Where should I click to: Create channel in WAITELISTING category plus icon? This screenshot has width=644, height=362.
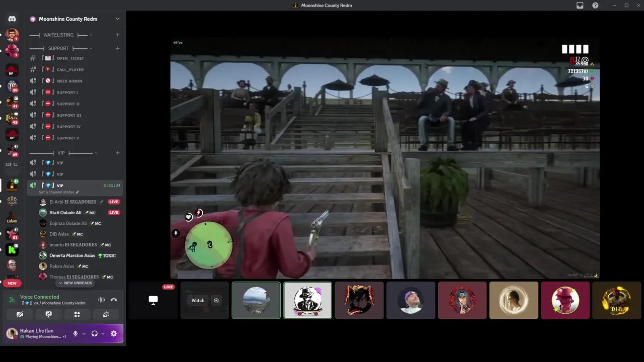pos(118,35)
